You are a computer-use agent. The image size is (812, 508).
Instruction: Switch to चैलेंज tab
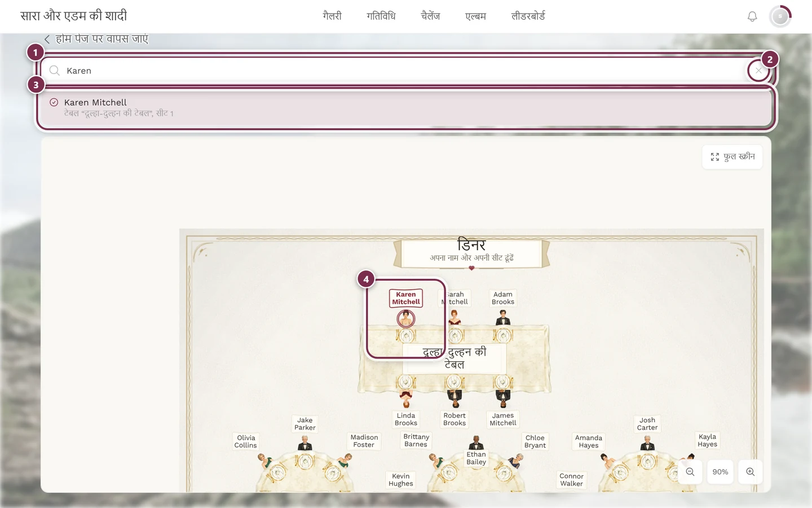430,16
